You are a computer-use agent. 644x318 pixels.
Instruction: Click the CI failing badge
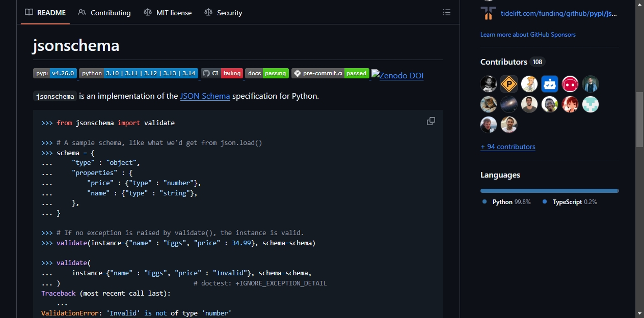(x=222, y=73)
